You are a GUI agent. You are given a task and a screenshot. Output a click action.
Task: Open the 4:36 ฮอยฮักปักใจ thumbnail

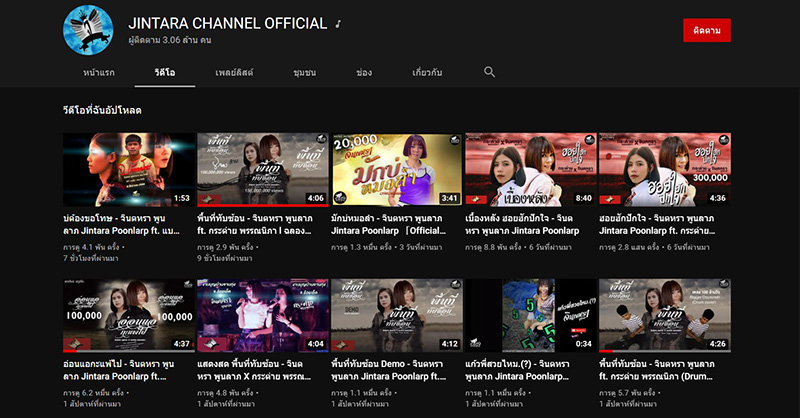664,170
